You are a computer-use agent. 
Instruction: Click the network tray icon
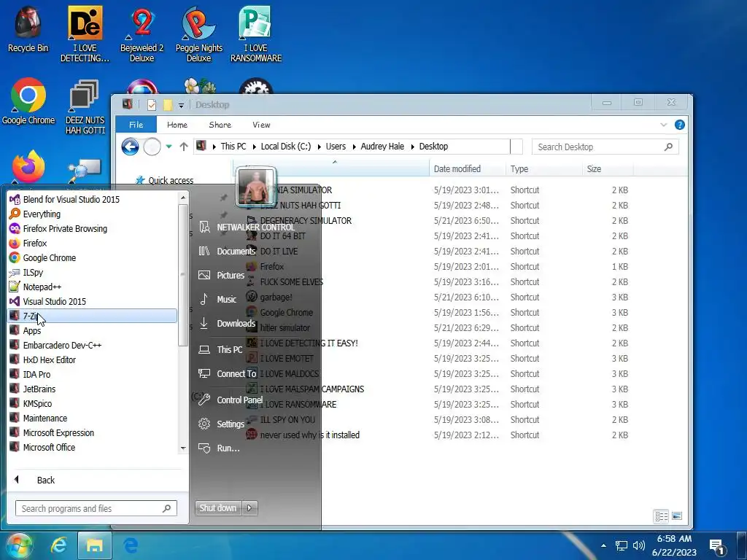(622, 545)
